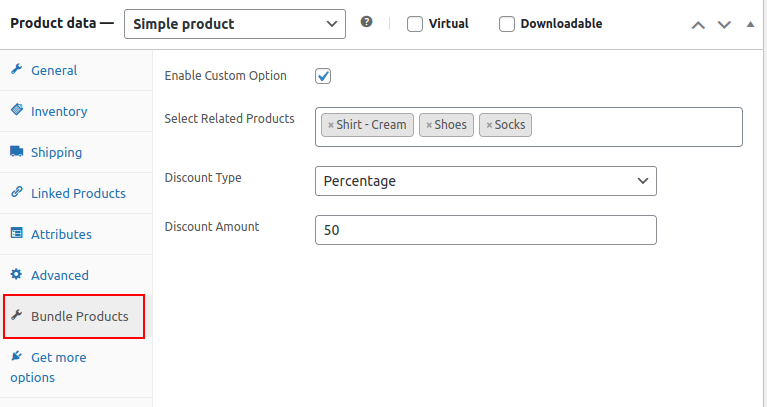
Task: Click the Attributes list icon
Action: coord(17,234)
